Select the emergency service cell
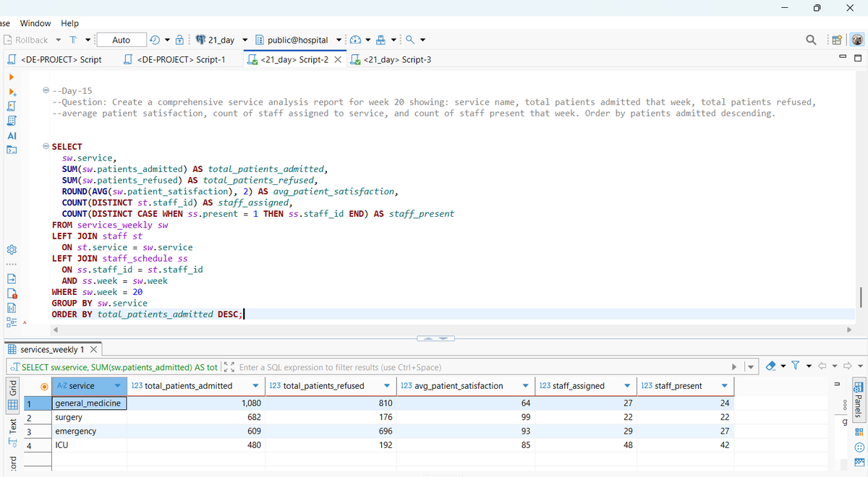 tap(89, 431)
